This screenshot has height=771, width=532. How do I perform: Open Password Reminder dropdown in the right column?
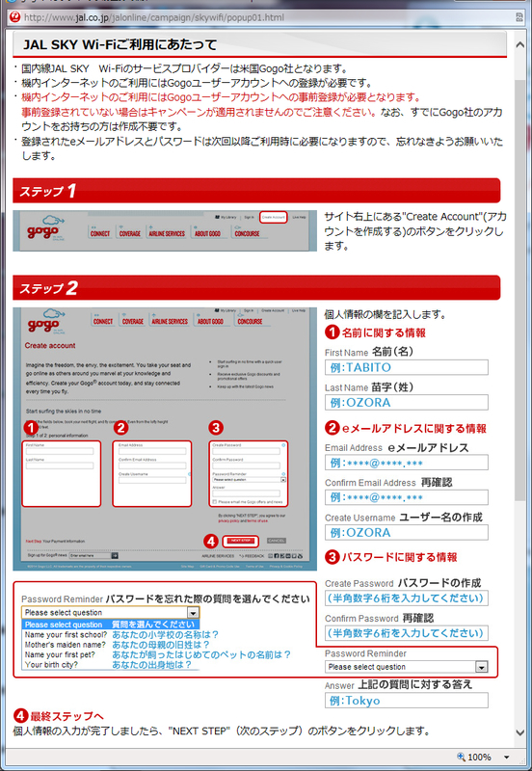click(x=406, y=667)
